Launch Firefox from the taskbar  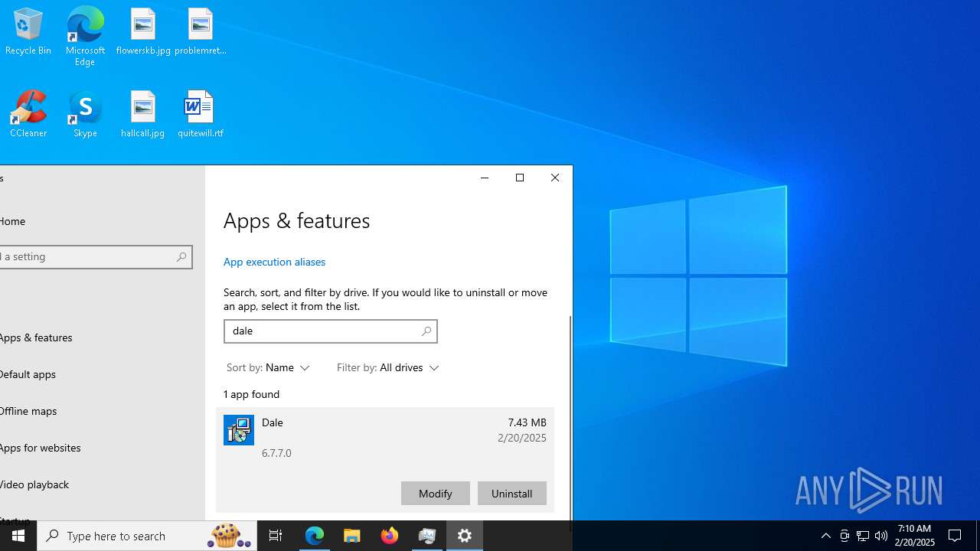[390, 536]
